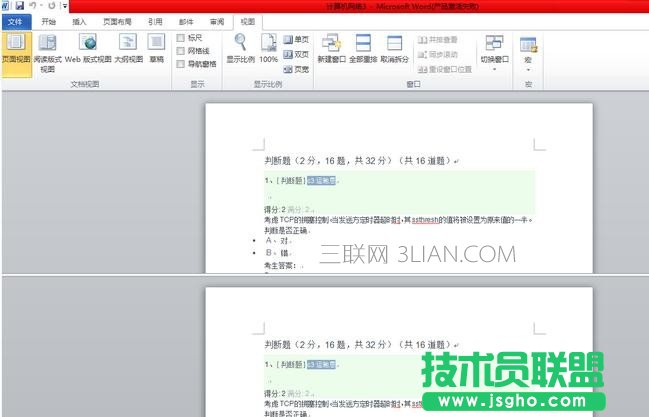Image resolution: width=649 pixels, height=417 pixels.
Task: Switch to the 审阅 (Review) tab
Action: click(x=217, y=22)
